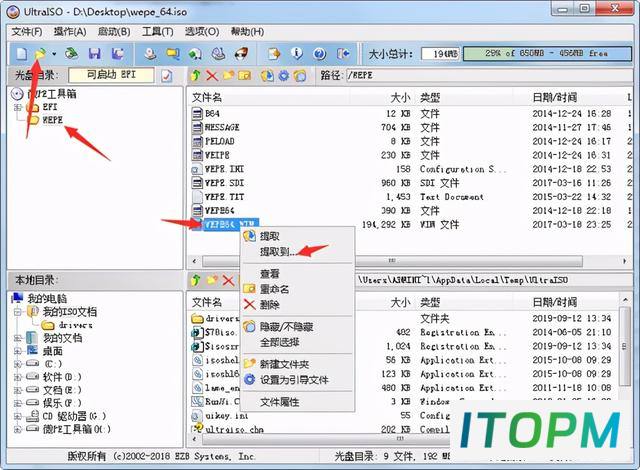Expand the 桌面 tree node
The image size is (640, 470).
(17, 351)
